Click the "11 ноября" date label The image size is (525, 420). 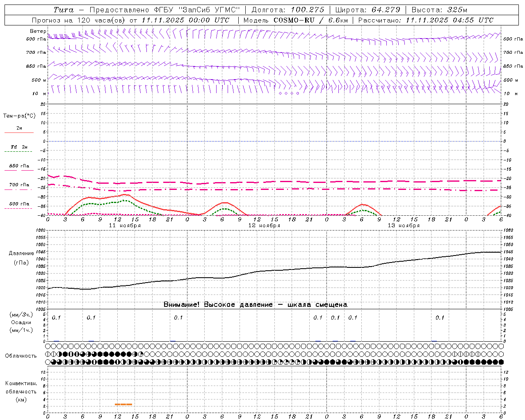click(x=125, y=226)
